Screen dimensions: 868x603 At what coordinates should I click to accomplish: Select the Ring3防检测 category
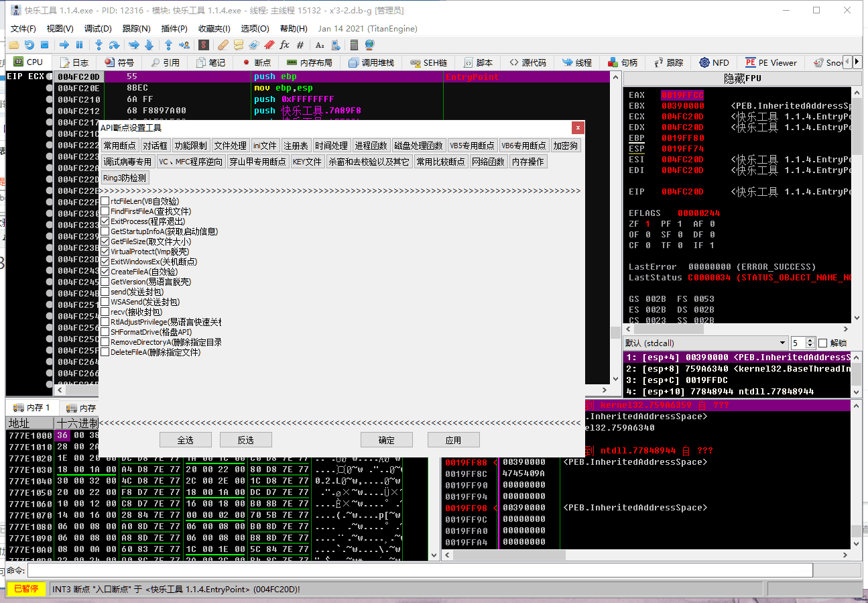pos(125,178)
